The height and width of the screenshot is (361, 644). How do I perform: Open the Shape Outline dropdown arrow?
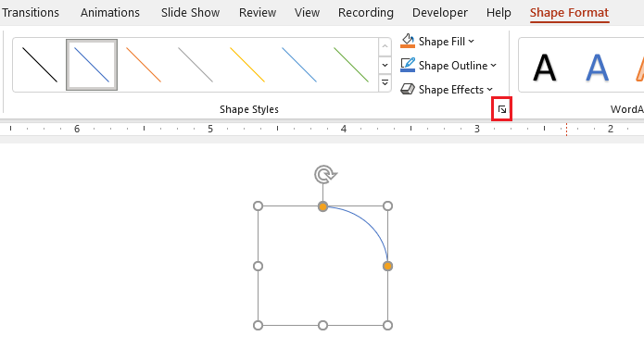493,65
